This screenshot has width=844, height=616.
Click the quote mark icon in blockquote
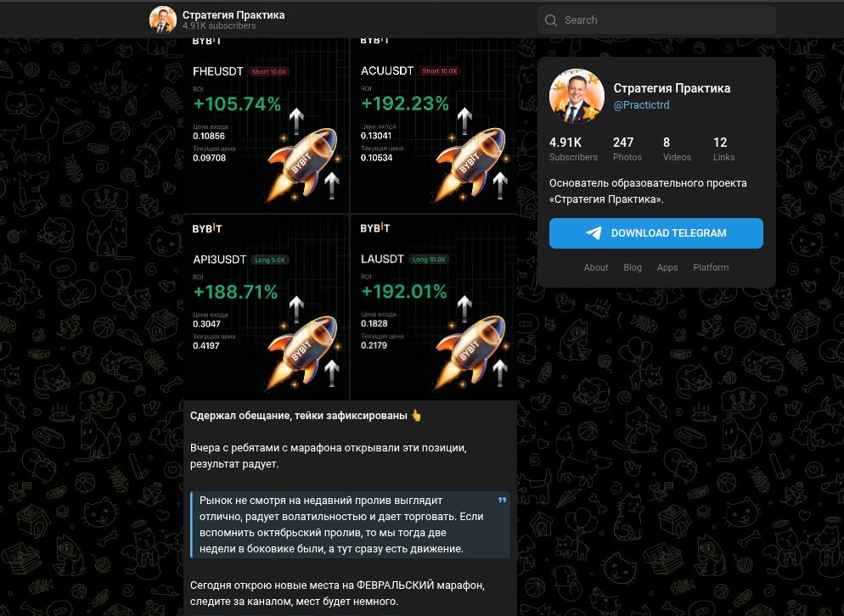502,501
